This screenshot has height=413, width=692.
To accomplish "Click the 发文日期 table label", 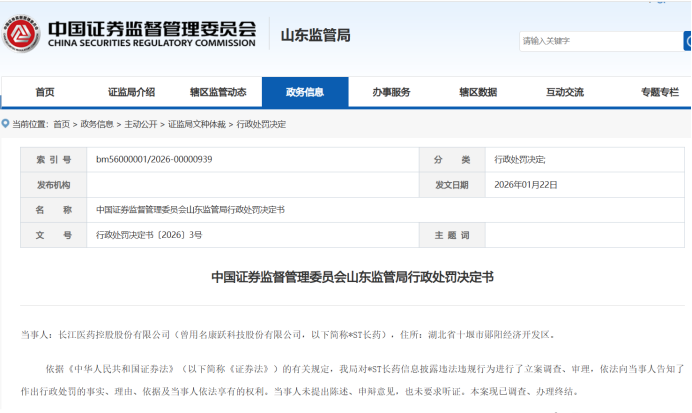I will [x=452, y=185].
